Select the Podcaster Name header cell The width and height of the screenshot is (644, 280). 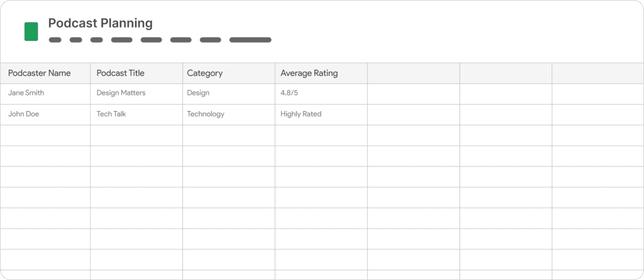click(45, 73)
